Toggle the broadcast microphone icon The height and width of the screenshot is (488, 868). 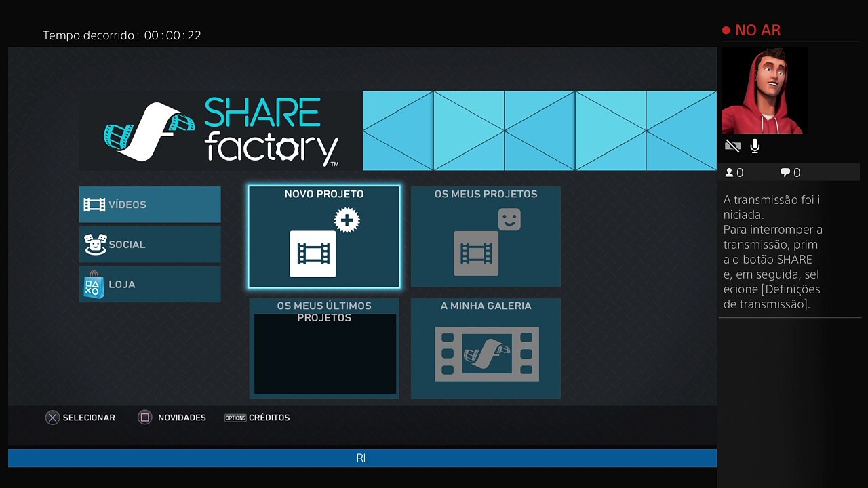click(755, 146)
